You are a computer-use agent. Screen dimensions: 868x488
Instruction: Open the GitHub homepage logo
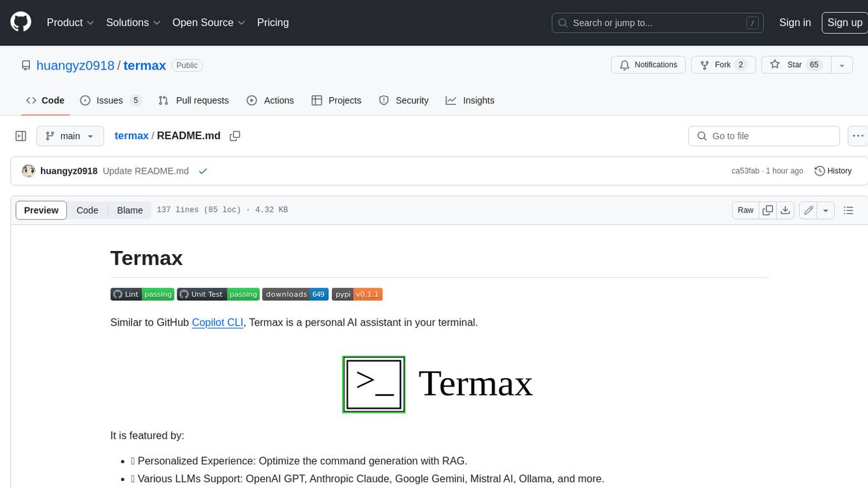[x=20, y=22]
